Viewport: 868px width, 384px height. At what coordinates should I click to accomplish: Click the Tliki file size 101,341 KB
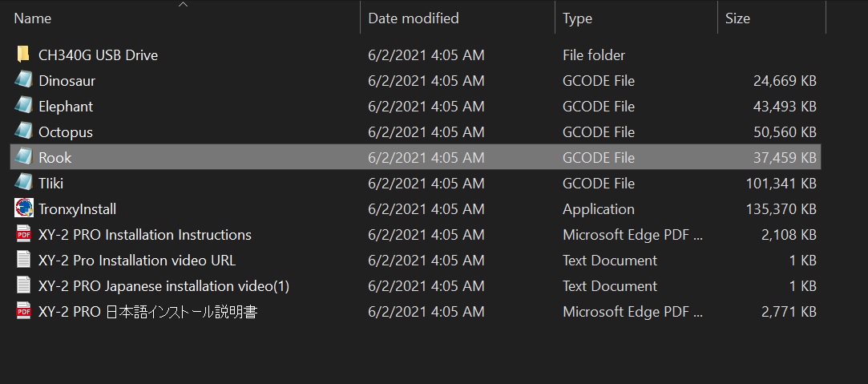click(x=781, y=183)
